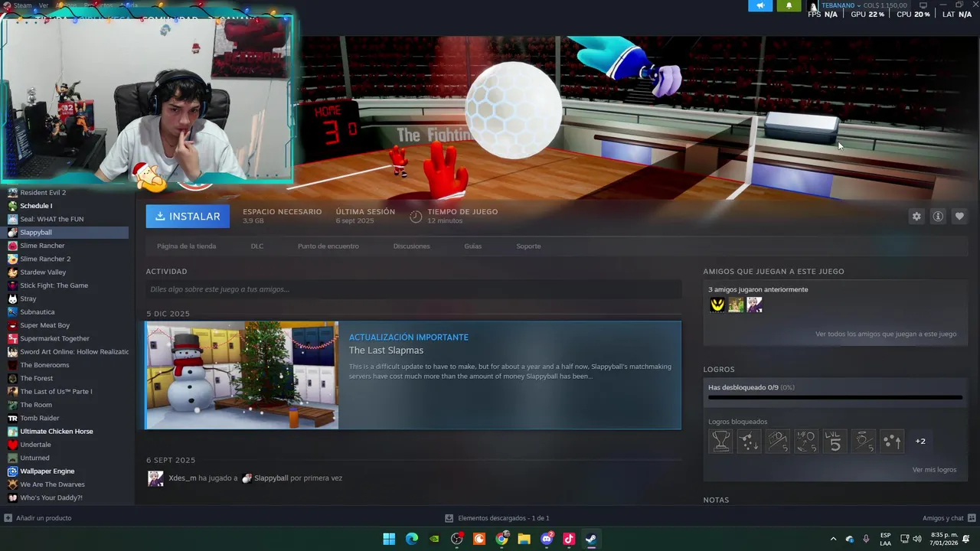Open the green notifications bell

(x=789, y=5)
